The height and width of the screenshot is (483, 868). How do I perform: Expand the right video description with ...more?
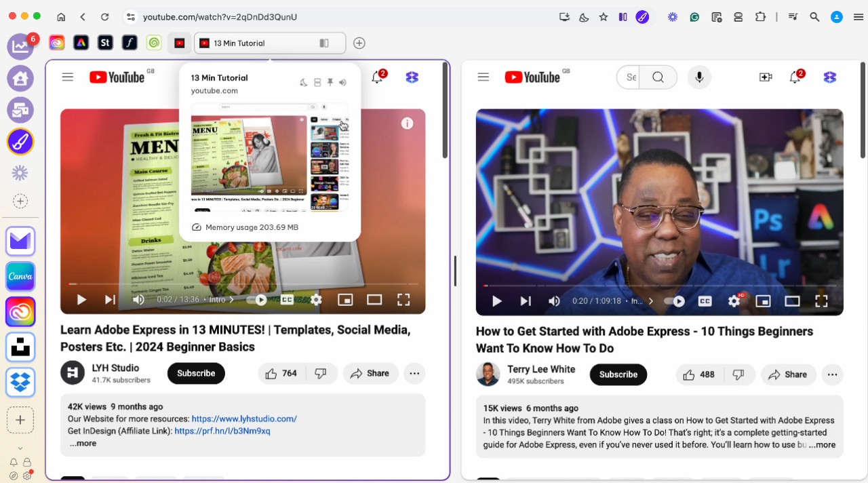(822, 445)
